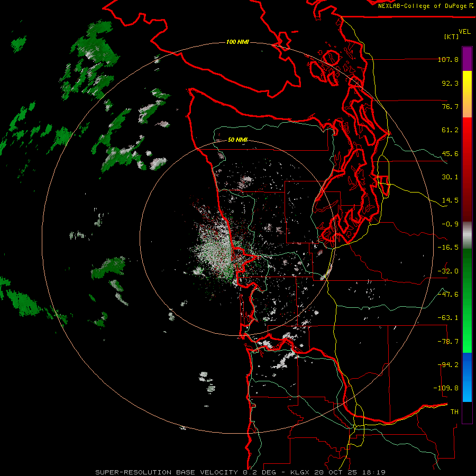Select the -16.5 velocity scale value
The width and height of the screenshot is (476, 476).
coord(448,248)
